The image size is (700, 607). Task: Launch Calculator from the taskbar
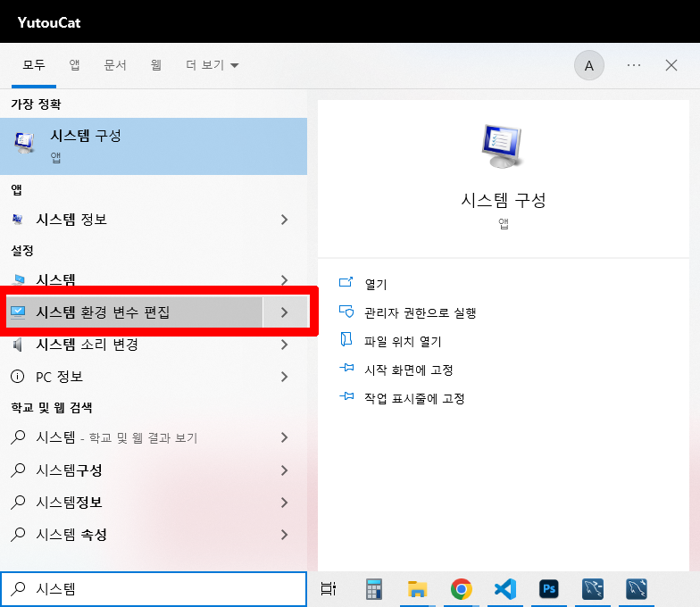[373, 589]
